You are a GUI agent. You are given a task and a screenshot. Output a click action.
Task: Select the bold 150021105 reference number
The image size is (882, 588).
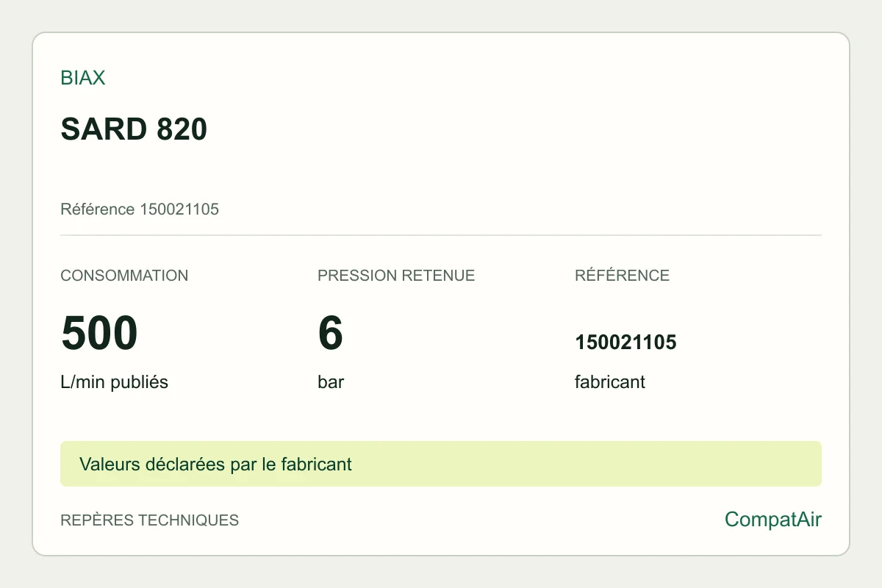[625, 343]
